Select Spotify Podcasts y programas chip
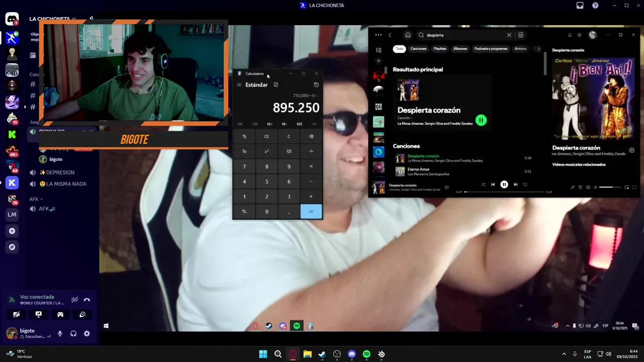The image size is (644, 362). point(491,49)
